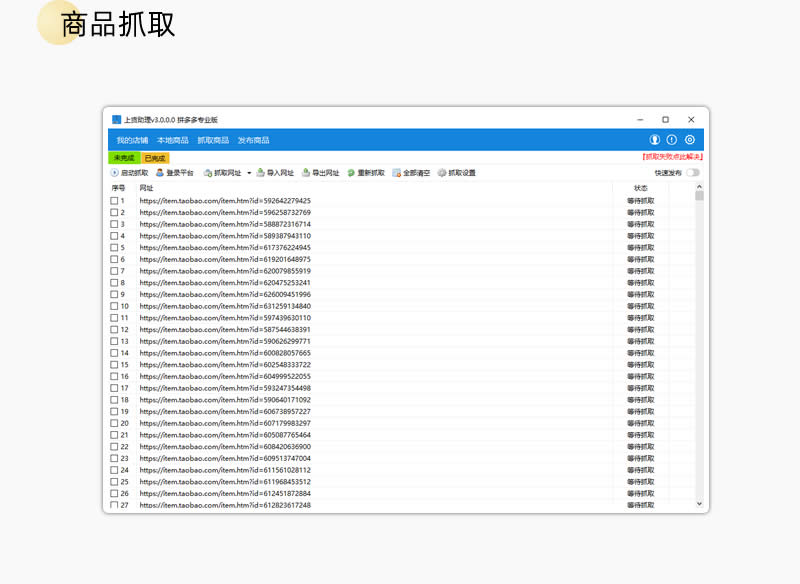This screenshot has width=800, height=584.
Task: Expand the 抓取网址 dropdown arrow
Action: coord(249,173)
